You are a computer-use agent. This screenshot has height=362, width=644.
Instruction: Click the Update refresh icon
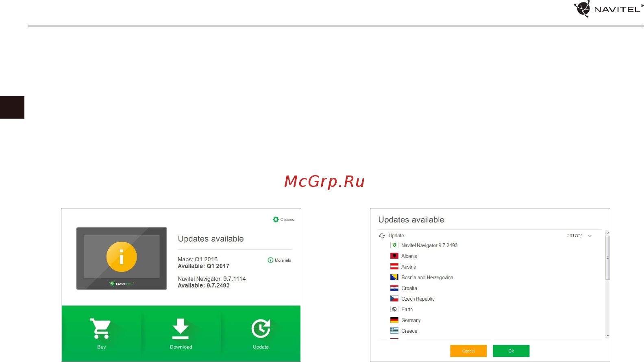[x=261, y=328]
